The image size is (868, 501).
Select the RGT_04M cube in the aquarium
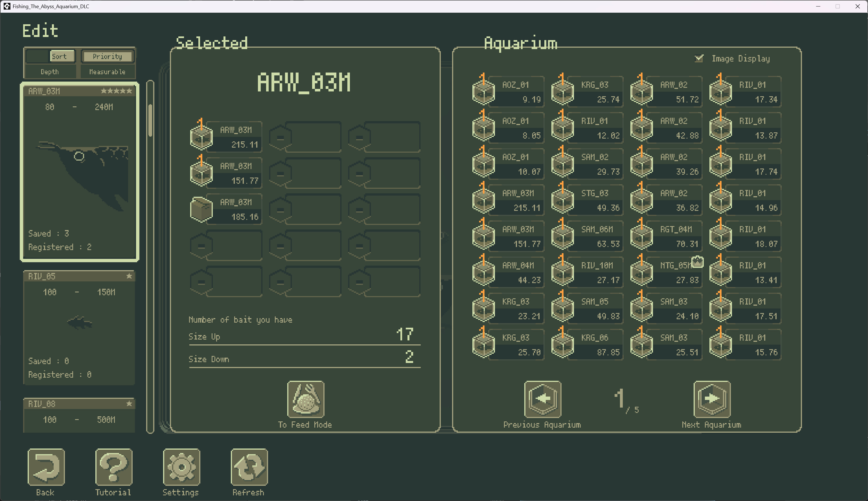tap(666, 236)
